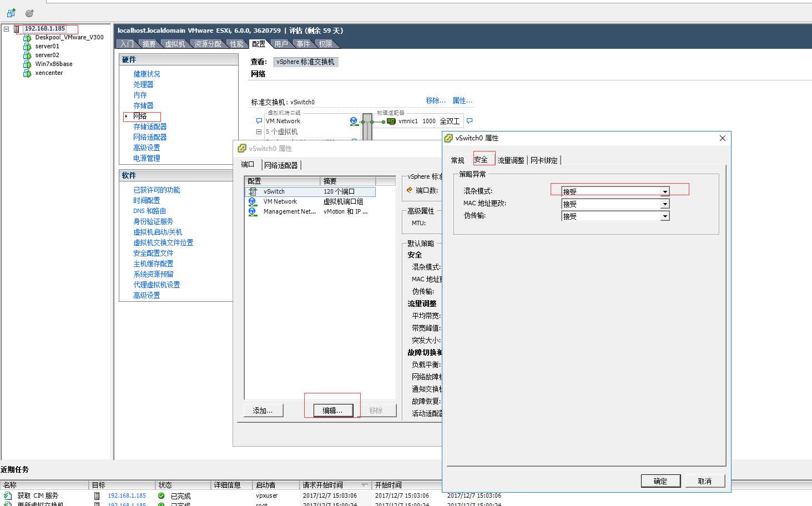Screen dimensions: 812x506
Task: Click the xencenter VM icon
Action: point(27,73)
